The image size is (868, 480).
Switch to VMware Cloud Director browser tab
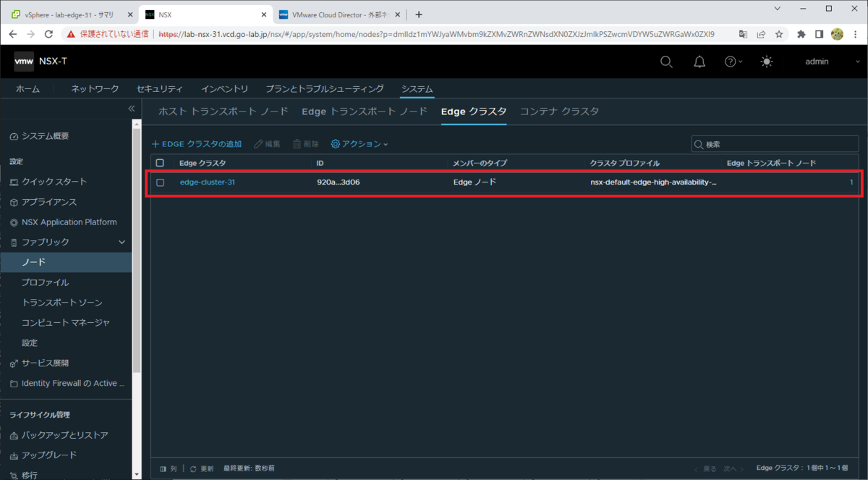tap(339, 14)
